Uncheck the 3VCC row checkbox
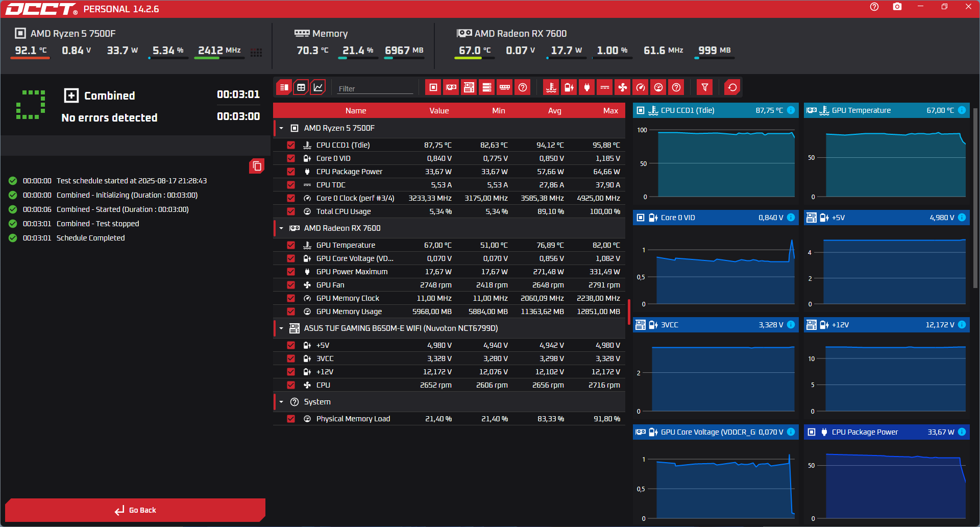Image resolution: width=980 pixels, height=527 pixels. (x=291, y=358)
